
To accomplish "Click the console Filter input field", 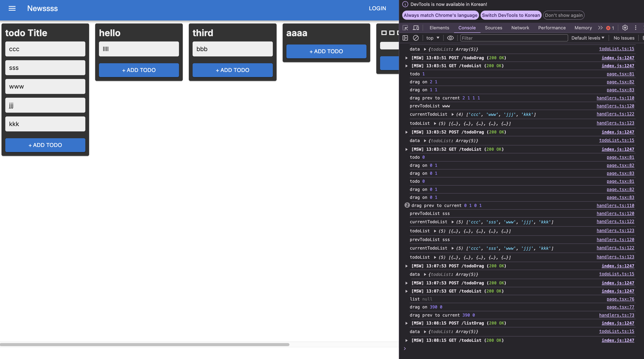I will tap(514, 38).
